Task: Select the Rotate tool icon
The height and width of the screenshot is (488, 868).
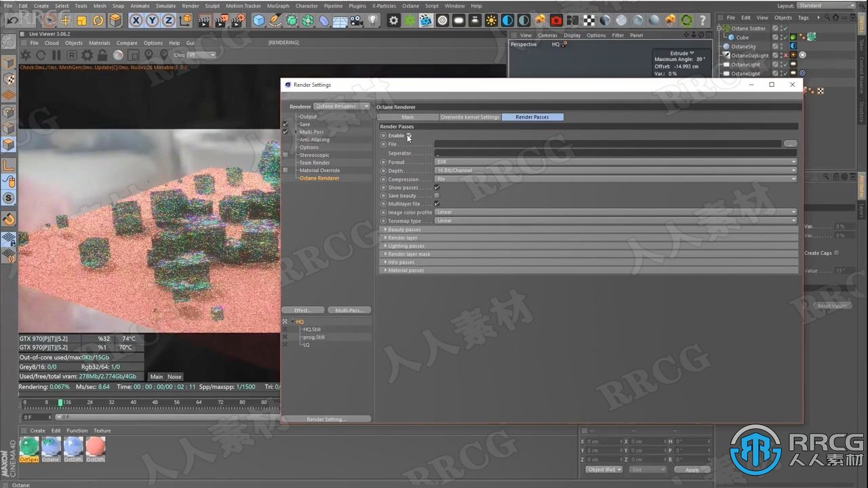Action: pos(98,20)
